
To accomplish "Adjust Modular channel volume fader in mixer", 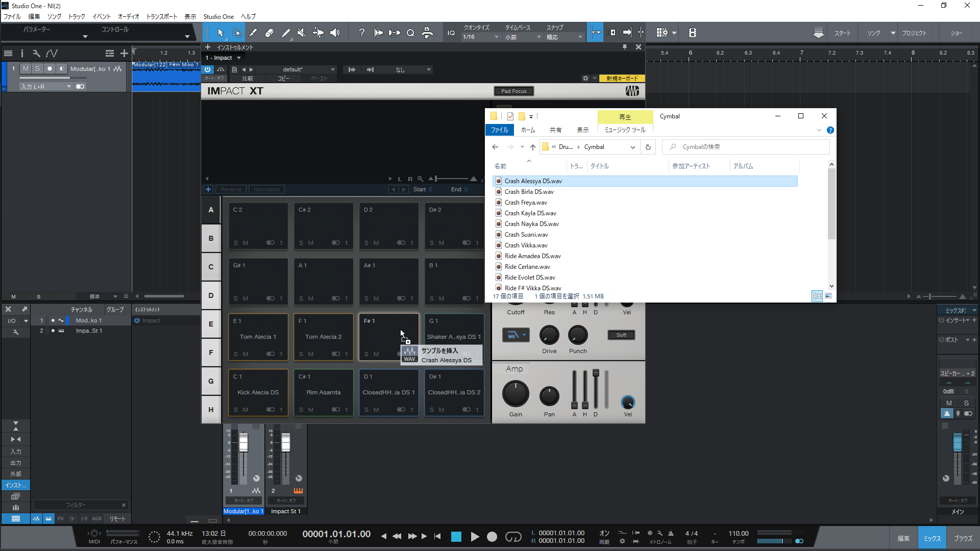I will [x=243, y=442].
